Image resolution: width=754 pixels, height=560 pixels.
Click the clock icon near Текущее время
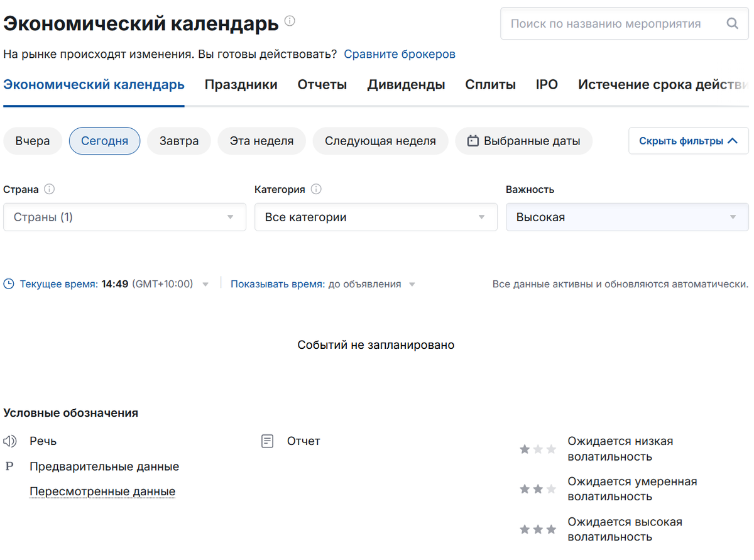[x=8, y=283]
